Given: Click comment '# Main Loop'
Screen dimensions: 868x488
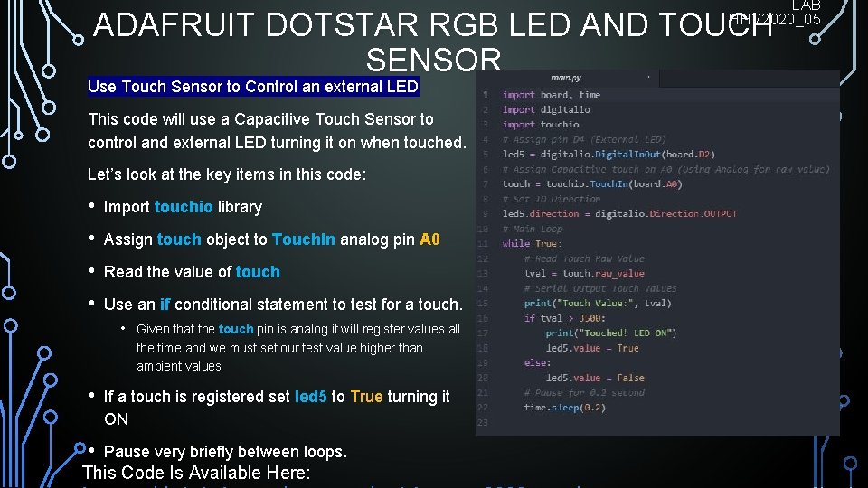Looking at the screenshot, I should (x=532, y=229).
